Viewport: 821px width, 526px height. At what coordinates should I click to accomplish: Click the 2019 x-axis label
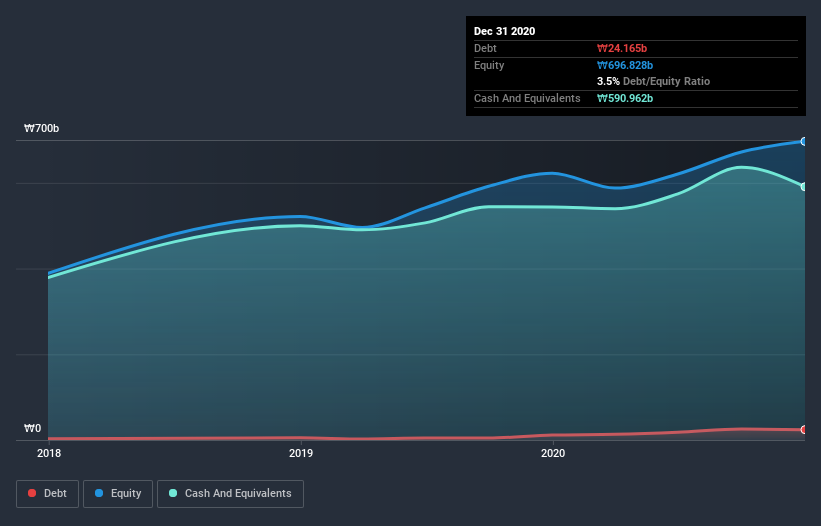coord(301,453)
